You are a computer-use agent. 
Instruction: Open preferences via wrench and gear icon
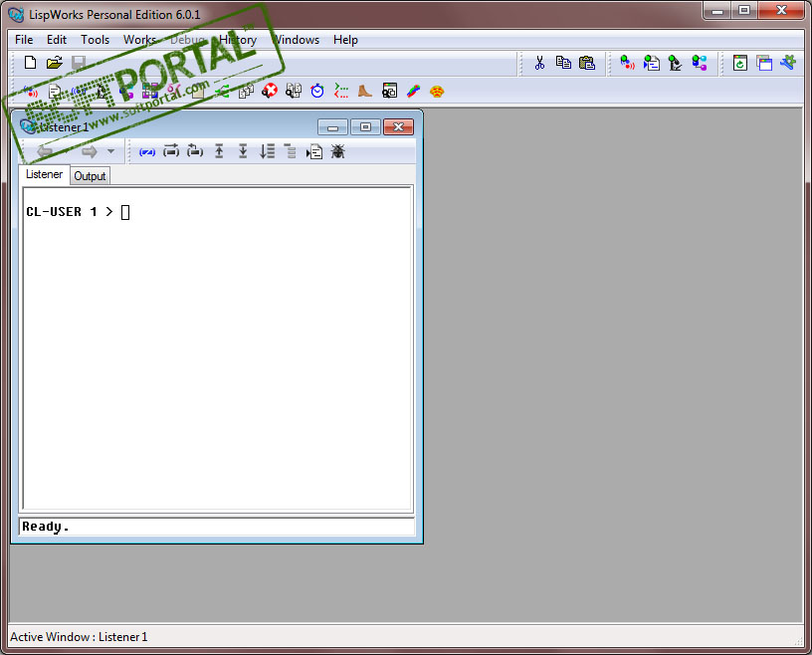[x=788, y=63]
